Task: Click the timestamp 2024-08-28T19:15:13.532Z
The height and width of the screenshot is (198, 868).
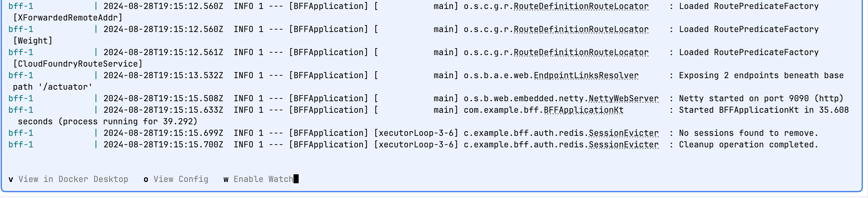Action: point(163,75)
